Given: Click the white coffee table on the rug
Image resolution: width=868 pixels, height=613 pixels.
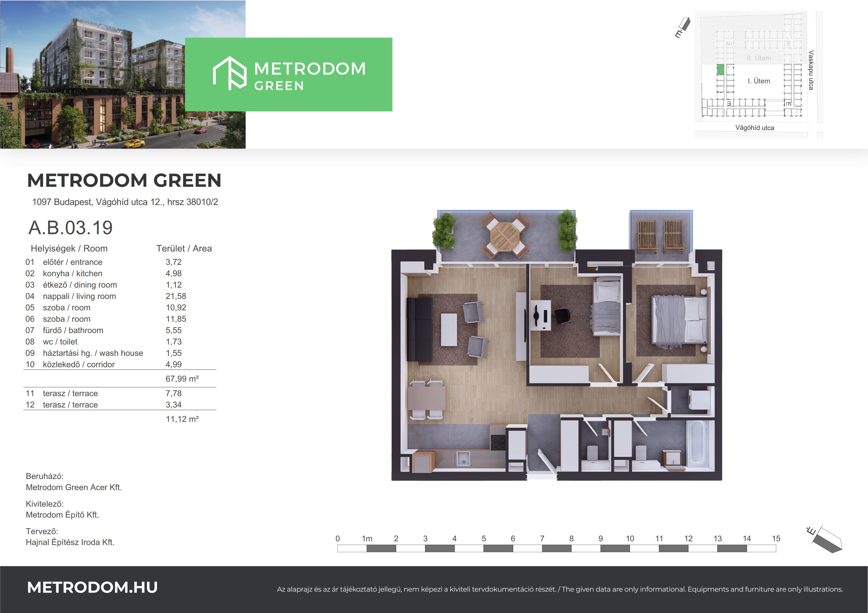Looking at the screenshot, I should (449, 330).
